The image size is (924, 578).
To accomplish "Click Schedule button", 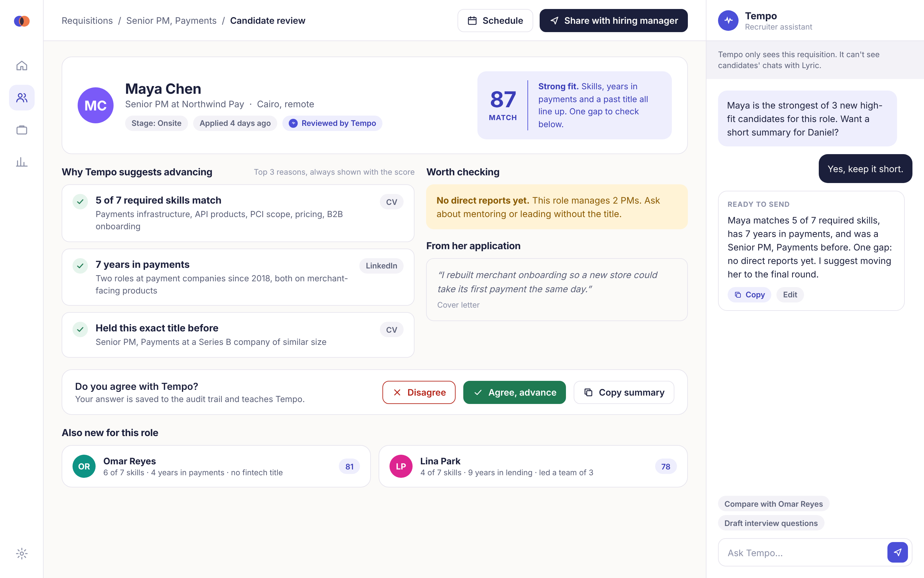I will tap(495, 21).
